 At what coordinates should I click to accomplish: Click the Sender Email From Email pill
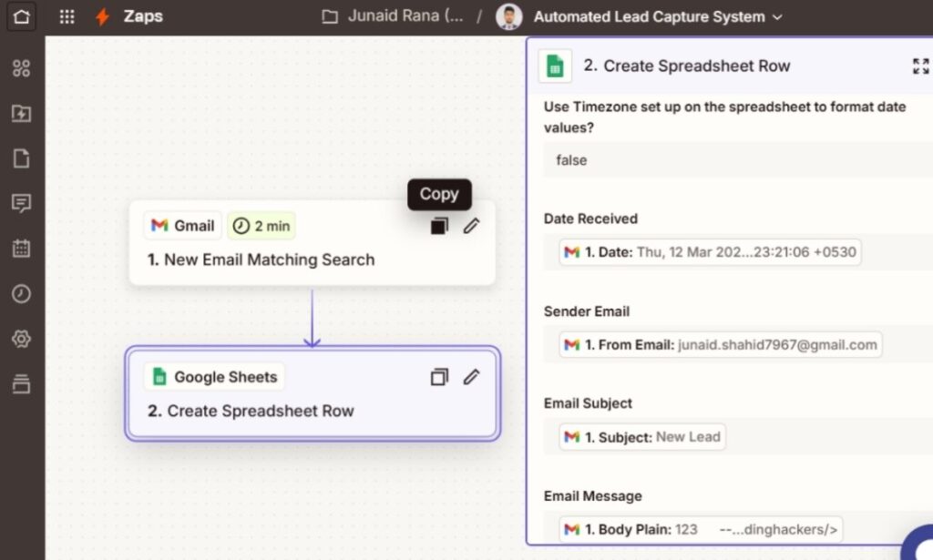click(x=721, y=345)
